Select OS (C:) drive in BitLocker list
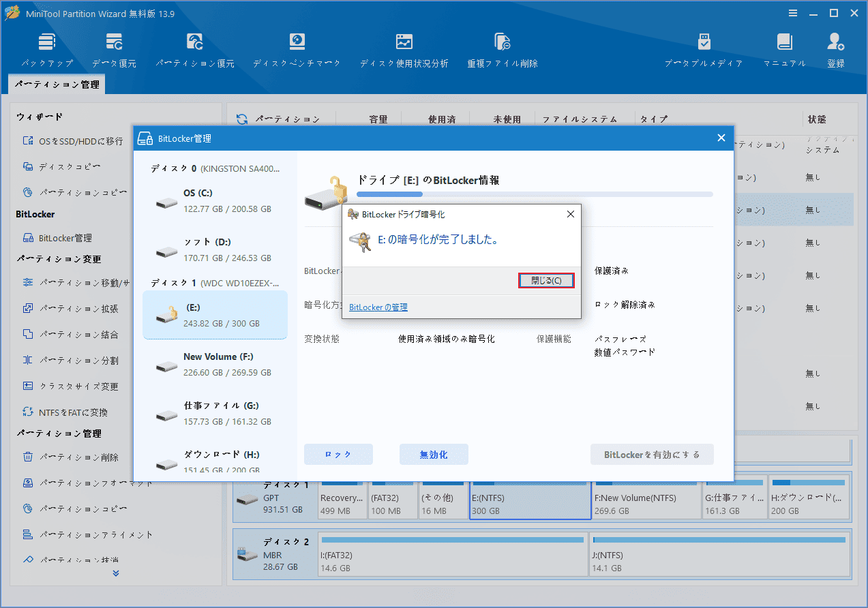This screenshot has width=868, height=608. click(x=215, y=201)
